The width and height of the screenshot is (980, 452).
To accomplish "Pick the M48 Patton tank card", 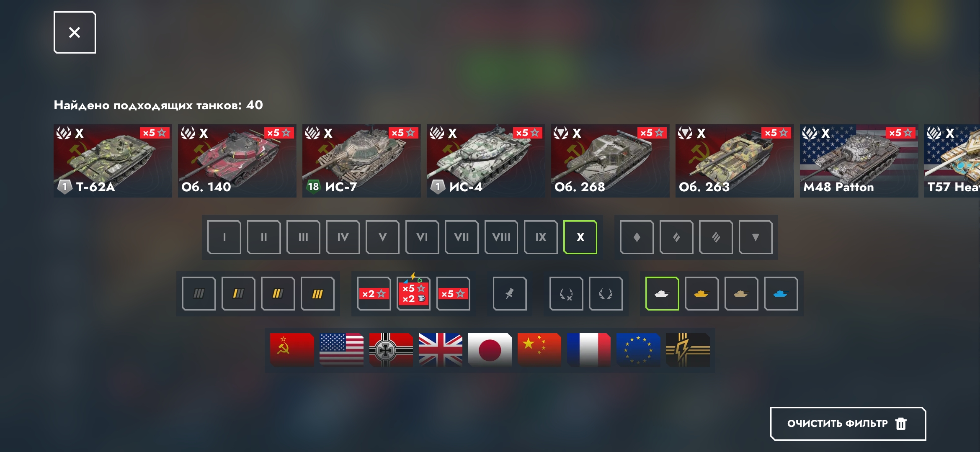I will 859,161.
